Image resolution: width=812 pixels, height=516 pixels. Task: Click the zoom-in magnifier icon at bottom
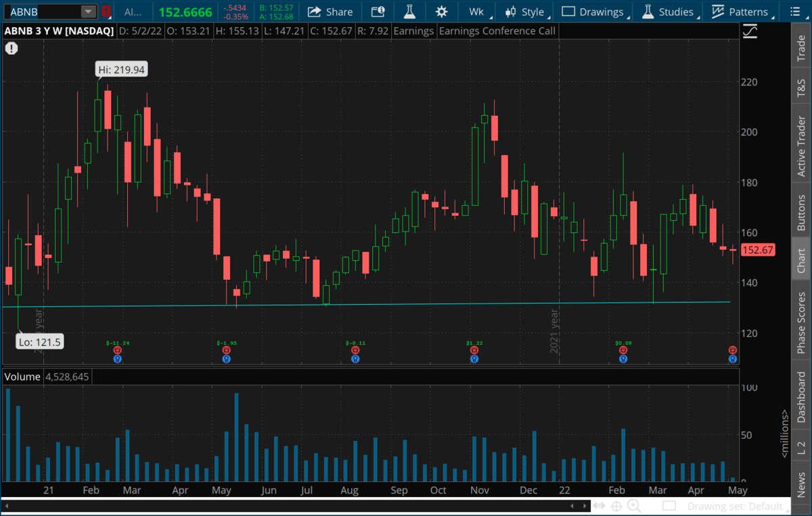point(634,506)
